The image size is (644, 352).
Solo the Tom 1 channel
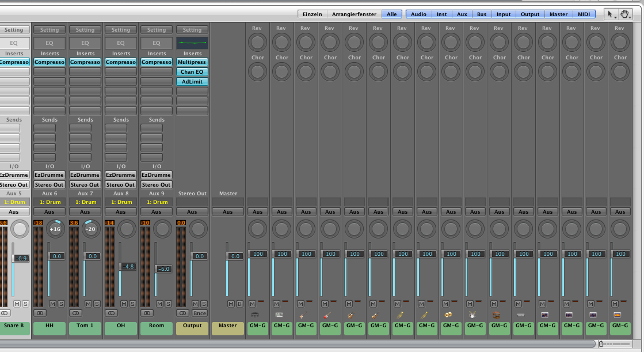(96, 304)
